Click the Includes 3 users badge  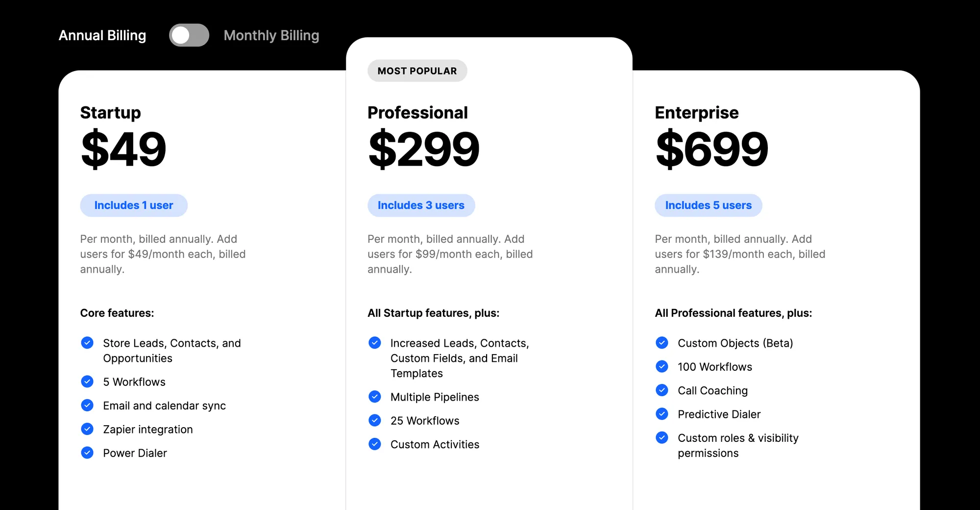tap(421, 205)
